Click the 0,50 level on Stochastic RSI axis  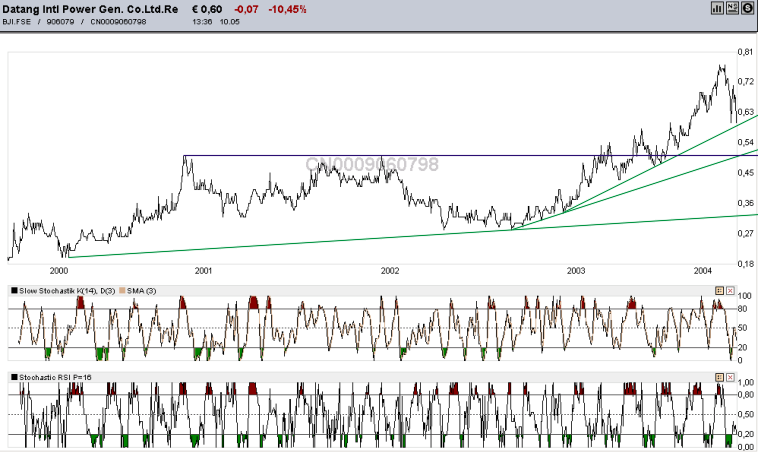coord(746,414)
